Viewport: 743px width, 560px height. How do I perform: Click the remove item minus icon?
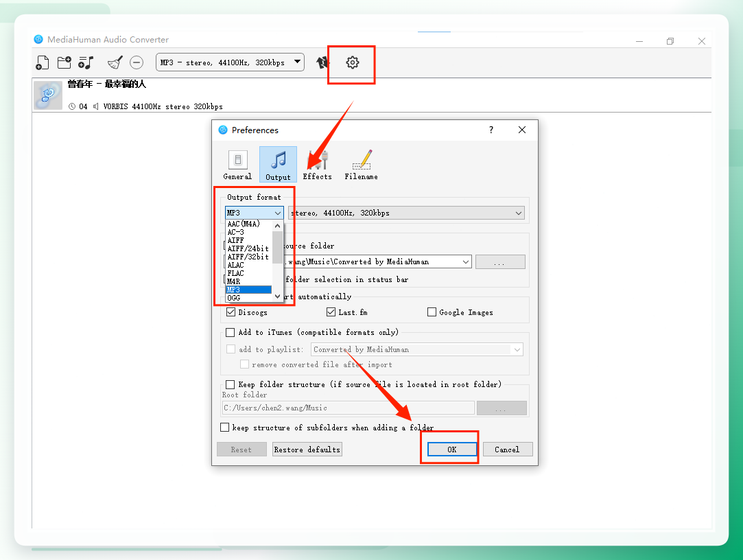pos(137,62)
